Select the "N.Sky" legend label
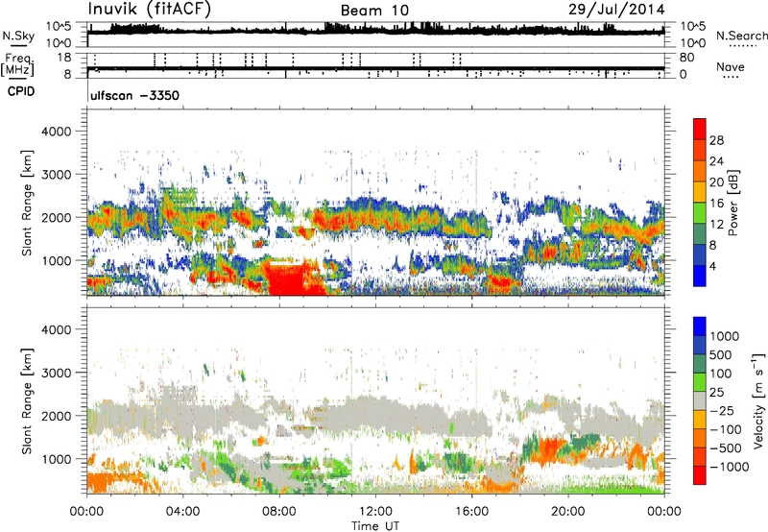 point(18,36)
